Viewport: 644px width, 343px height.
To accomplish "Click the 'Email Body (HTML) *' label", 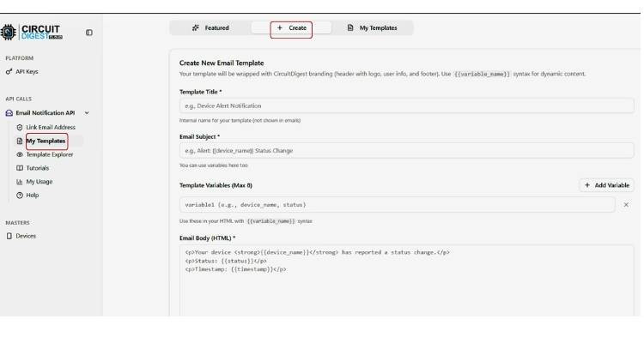I will tap(208, 238).
